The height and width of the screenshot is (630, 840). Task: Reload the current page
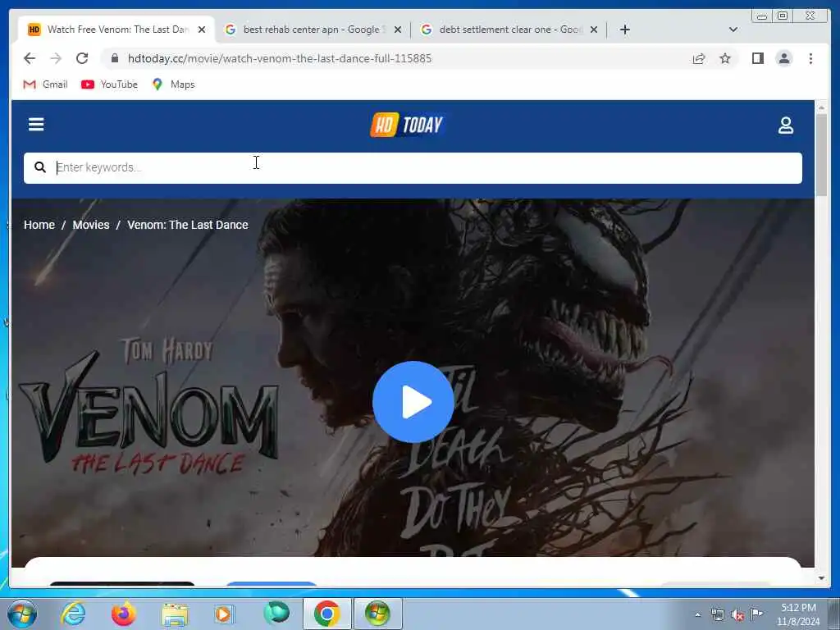(x=82, y=58)
